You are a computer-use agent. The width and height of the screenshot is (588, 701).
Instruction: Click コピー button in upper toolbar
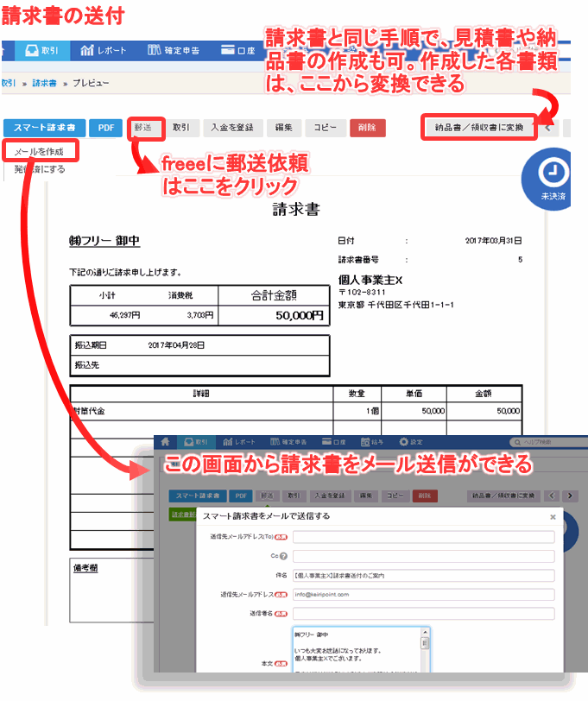(x=325, y=128)
